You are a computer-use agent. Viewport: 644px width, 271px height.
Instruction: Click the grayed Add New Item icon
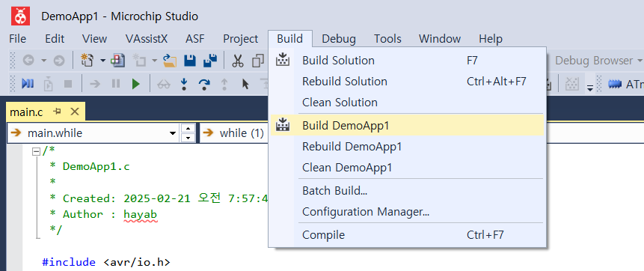tap(140, 61)
